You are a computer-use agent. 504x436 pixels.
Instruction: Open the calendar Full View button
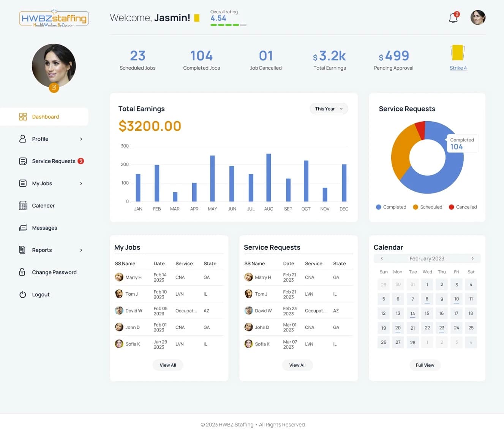point(425,365)
